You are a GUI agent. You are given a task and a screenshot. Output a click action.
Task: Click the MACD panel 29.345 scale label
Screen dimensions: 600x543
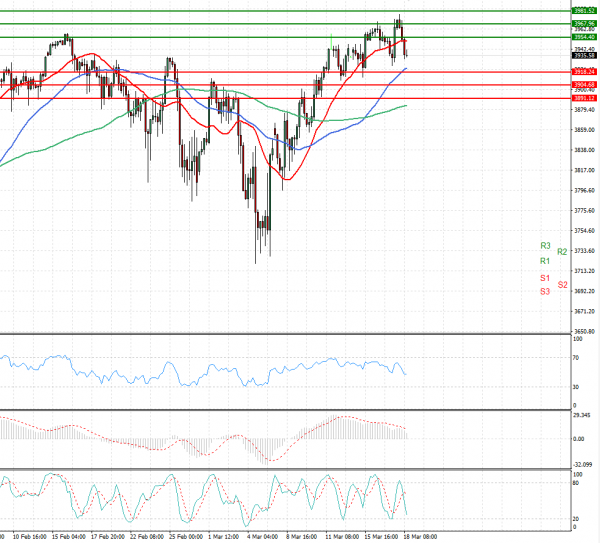pos(582,415)
